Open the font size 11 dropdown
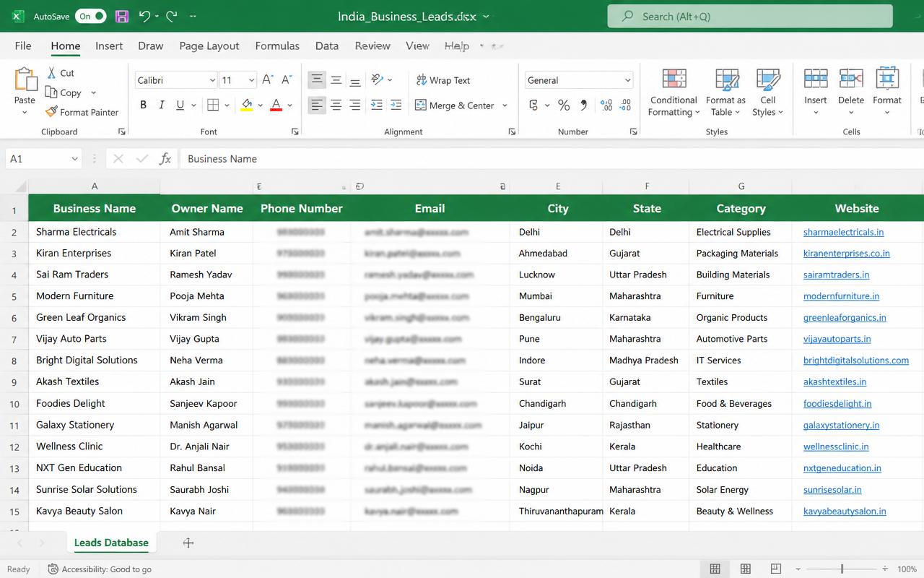This screenshot has height=578, width=924. pyautogui.click(x=251, y=80)
